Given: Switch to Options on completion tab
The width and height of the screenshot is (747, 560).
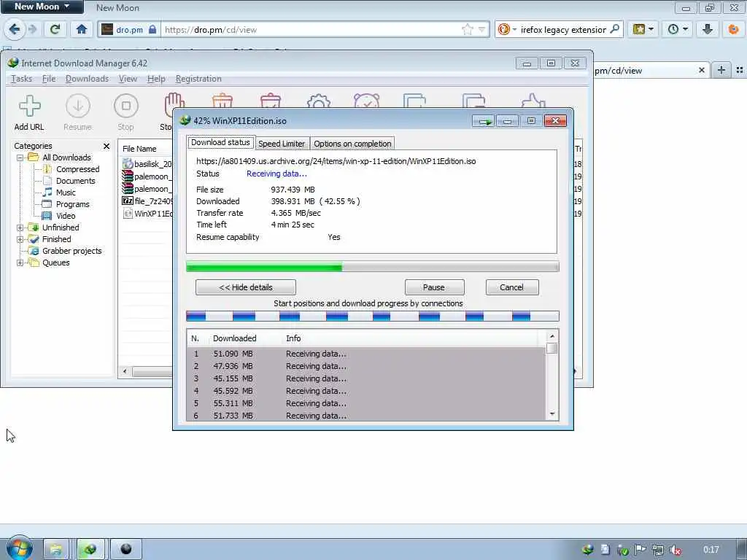Looking at the screenshot, I should click(352, 144).
